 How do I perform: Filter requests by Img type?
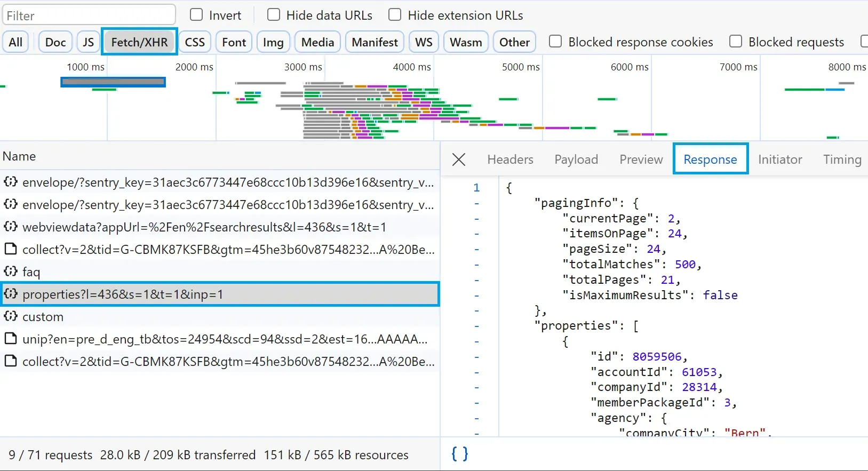click(273, 42)
